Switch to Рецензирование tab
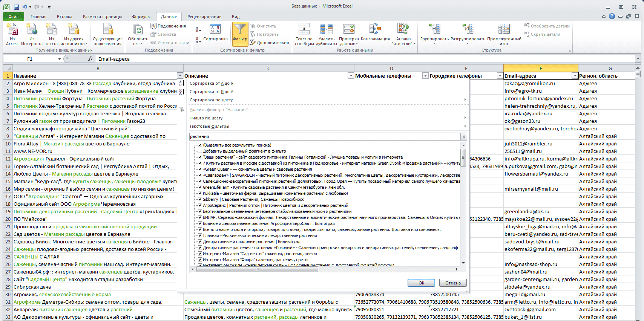The image size is (644, 321). click(204, 17)
